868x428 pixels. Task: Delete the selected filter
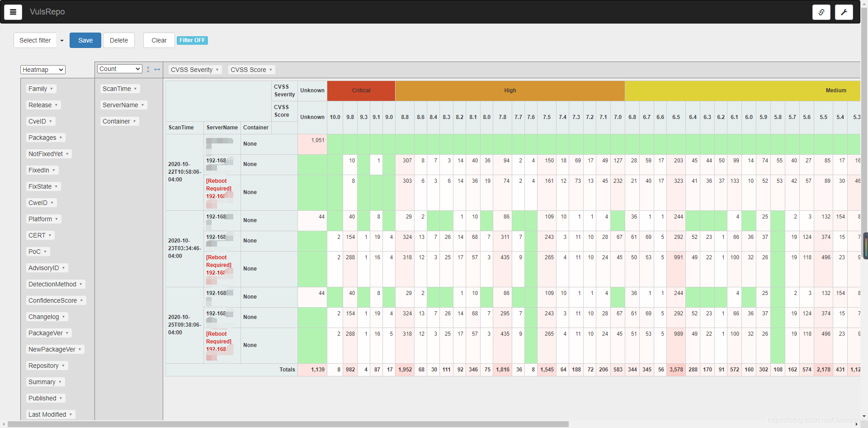click(x=119, y=40)
